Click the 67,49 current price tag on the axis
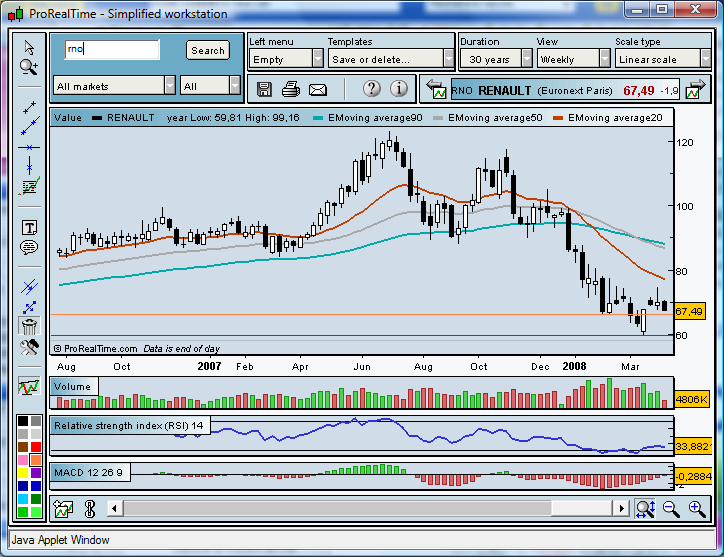This screenshot has height=557, width=724. tap(689, 311)
